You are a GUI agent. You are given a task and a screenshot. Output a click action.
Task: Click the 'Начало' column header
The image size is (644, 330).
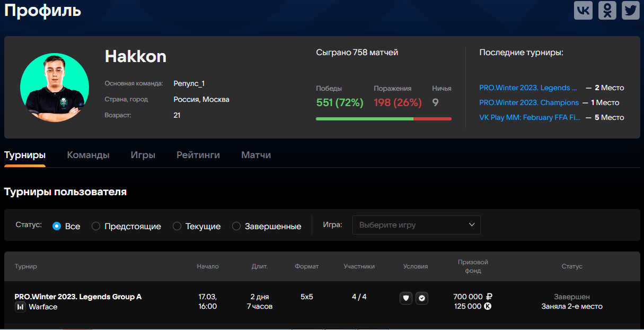[x=208, y=266]
